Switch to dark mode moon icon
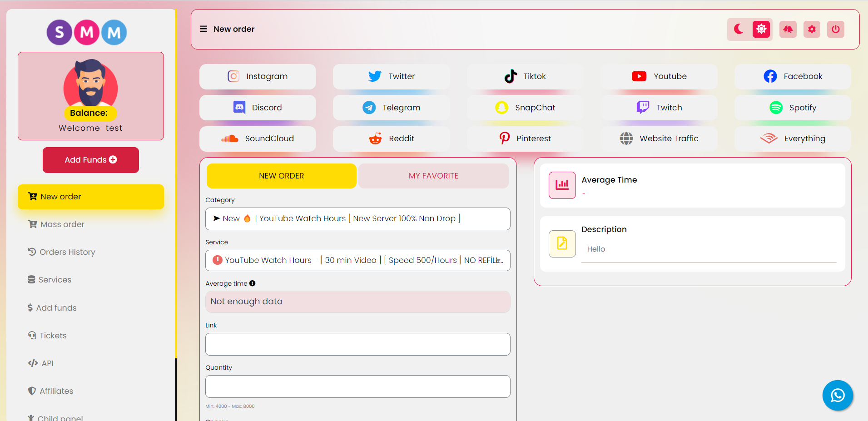The width and height of the screenshot is (868, 421). (739, 29)
